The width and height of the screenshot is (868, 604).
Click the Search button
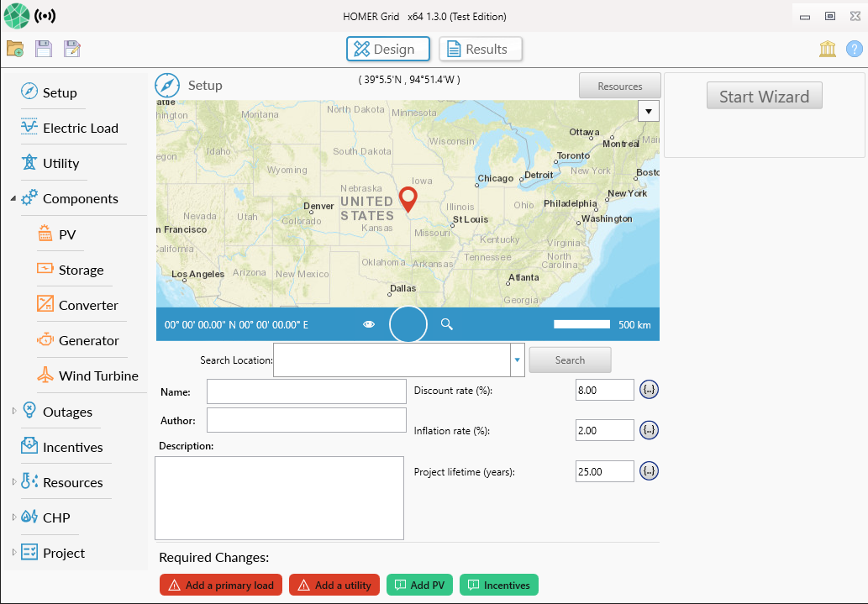click(571, 360)
